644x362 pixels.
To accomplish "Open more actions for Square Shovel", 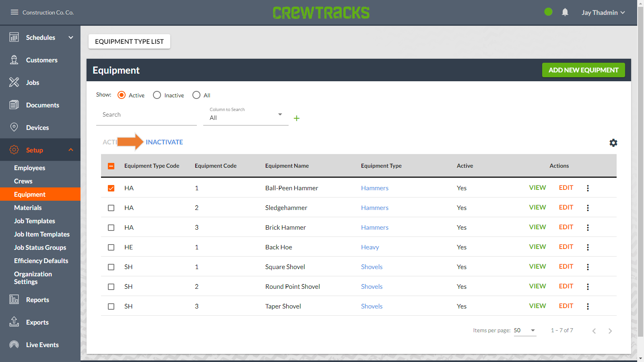I will 588,267.
